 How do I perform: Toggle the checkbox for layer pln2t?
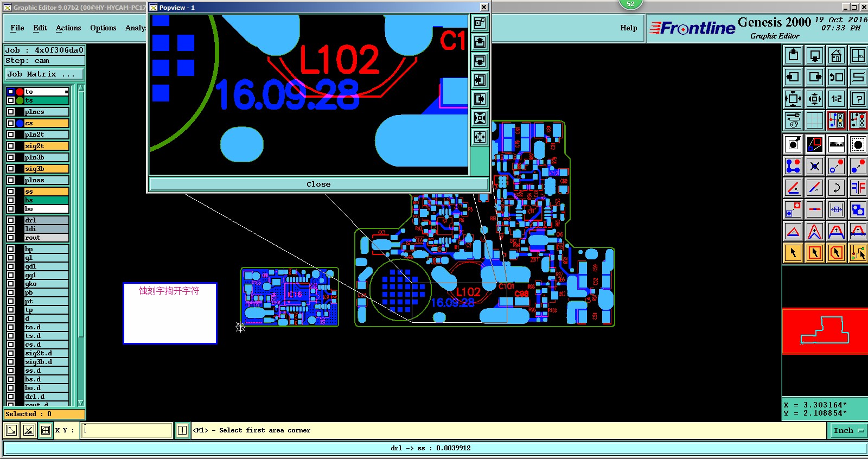(x=11, y=135)
